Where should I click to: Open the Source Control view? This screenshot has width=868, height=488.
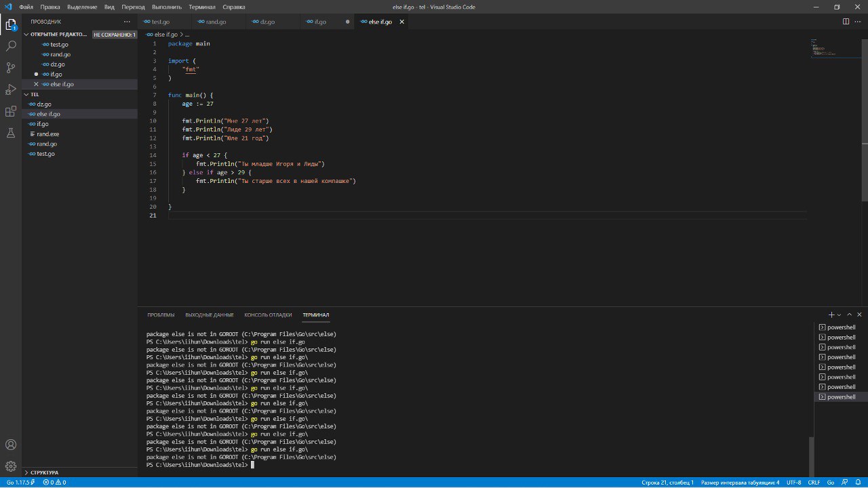click(x=11, y=68)
